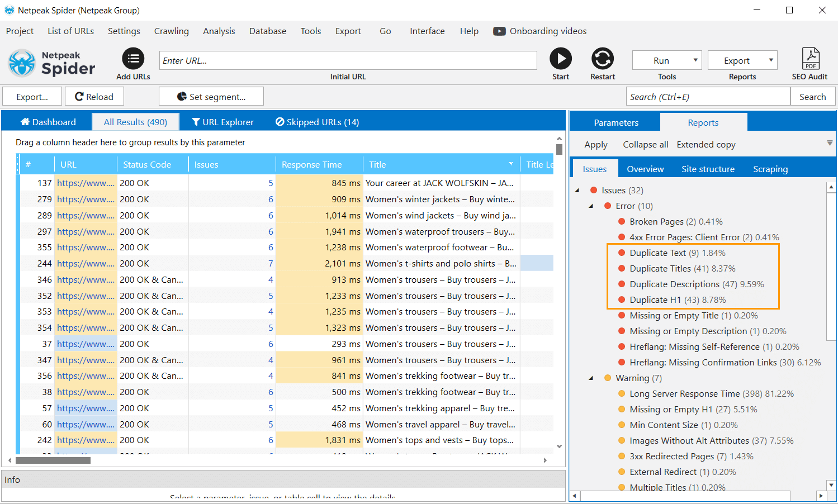Focus the Enter URL input field

[348, 60]
